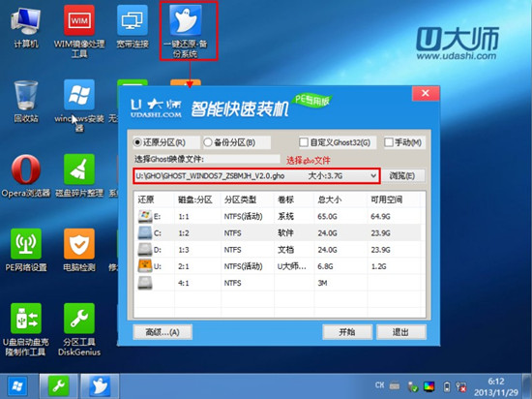
Task: Select the E: 系统 partition row
Action: (279, 216)
